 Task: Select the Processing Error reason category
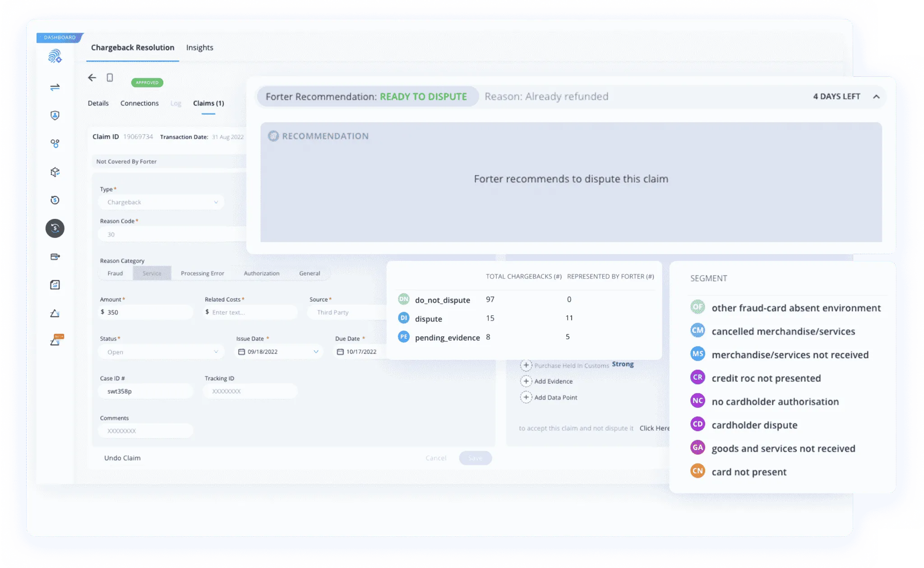(x=202, y=273)
